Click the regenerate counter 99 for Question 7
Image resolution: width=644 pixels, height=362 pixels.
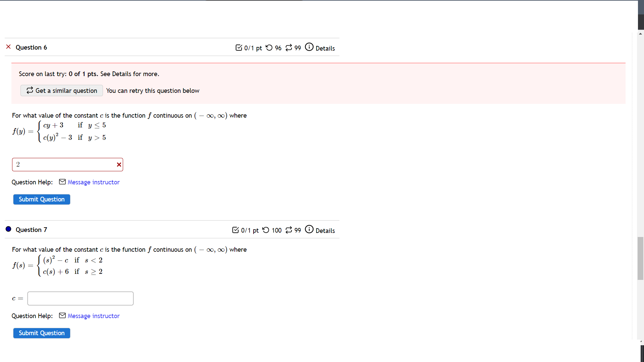pos(297,230)
